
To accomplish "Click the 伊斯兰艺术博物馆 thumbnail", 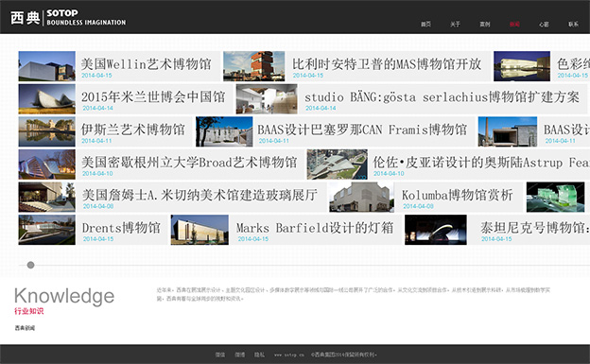I will 46,131.
